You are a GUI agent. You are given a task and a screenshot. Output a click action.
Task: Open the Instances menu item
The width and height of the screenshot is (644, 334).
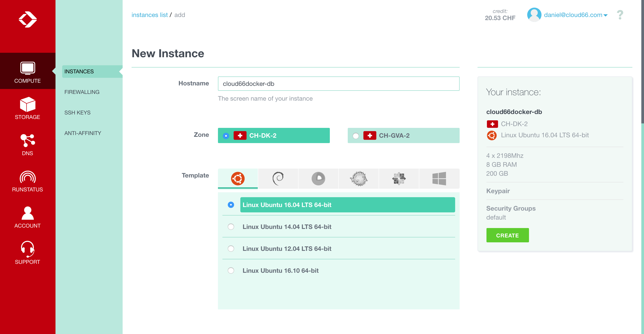click(x=92, y=72)
